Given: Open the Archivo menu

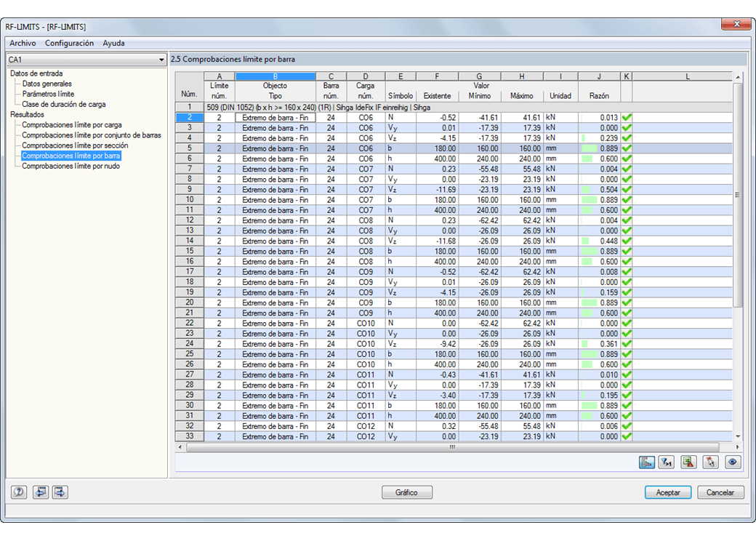Looking at the screenshot, I should 23,43.
